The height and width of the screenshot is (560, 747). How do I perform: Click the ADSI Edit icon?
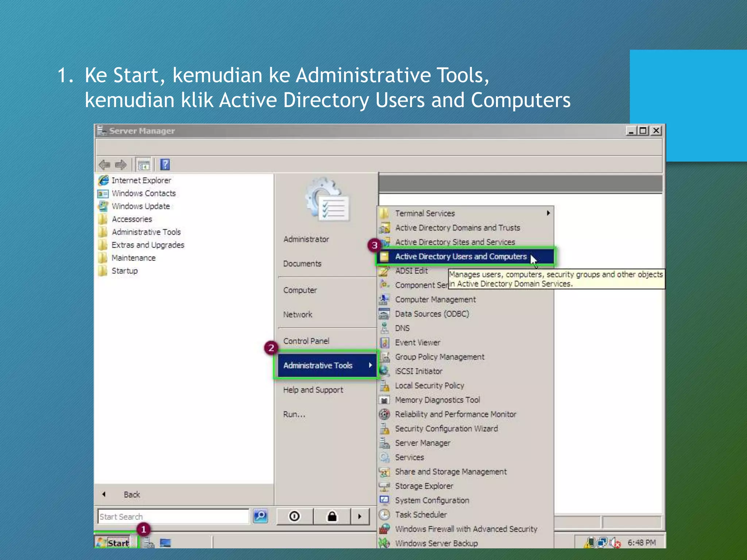click(x=384, y=271)
